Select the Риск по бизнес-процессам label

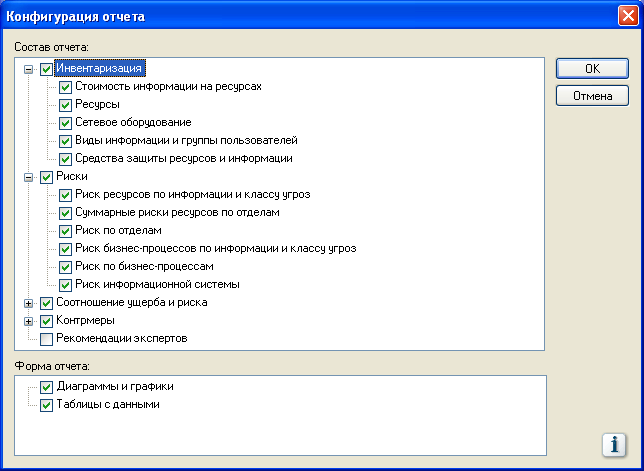(x=144, y=266)
